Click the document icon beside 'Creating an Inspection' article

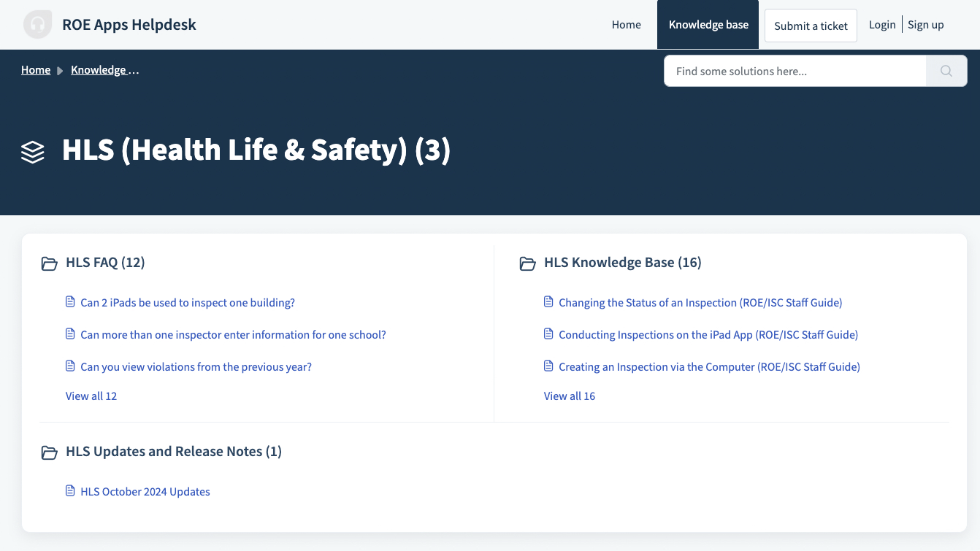(548, 366)
